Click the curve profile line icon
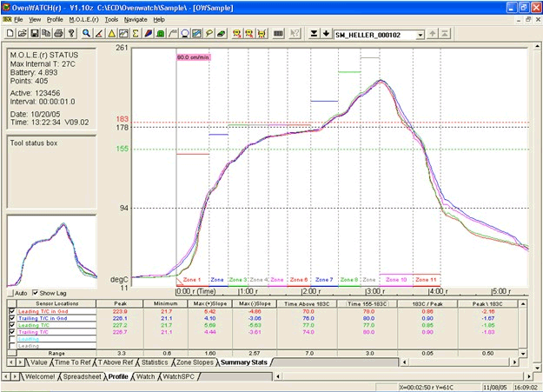Viewport: 543px width, 392px height. point(173,33)
